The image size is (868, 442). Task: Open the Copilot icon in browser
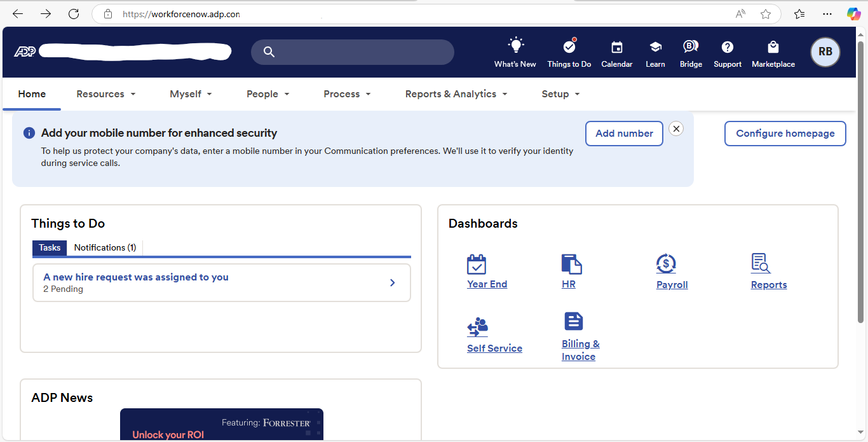click(853, 14)
